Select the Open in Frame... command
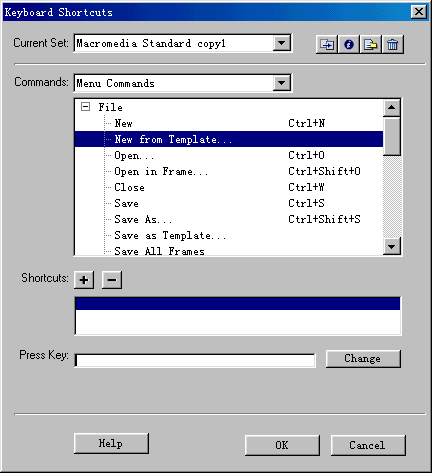 (229, 171)
